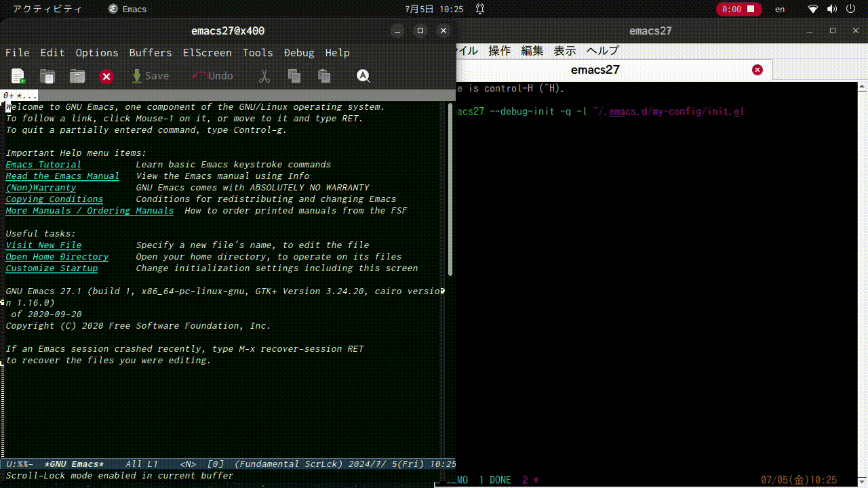Click the Search magnifier toolbar icon

tap(363, 76)
